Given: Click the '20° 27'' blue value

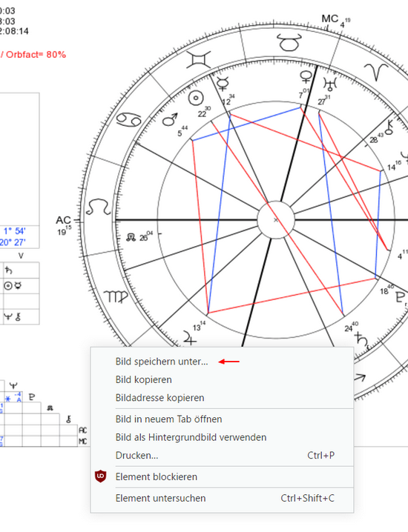Looking at the screenshot, I should (x=13, y=242).
